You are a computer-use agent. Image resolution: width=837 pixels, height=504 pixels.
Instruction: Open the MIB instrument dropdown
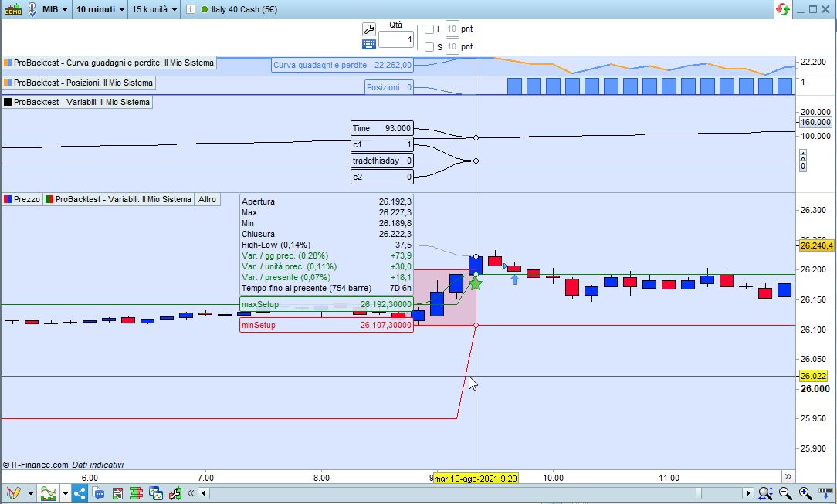[54, 10]
